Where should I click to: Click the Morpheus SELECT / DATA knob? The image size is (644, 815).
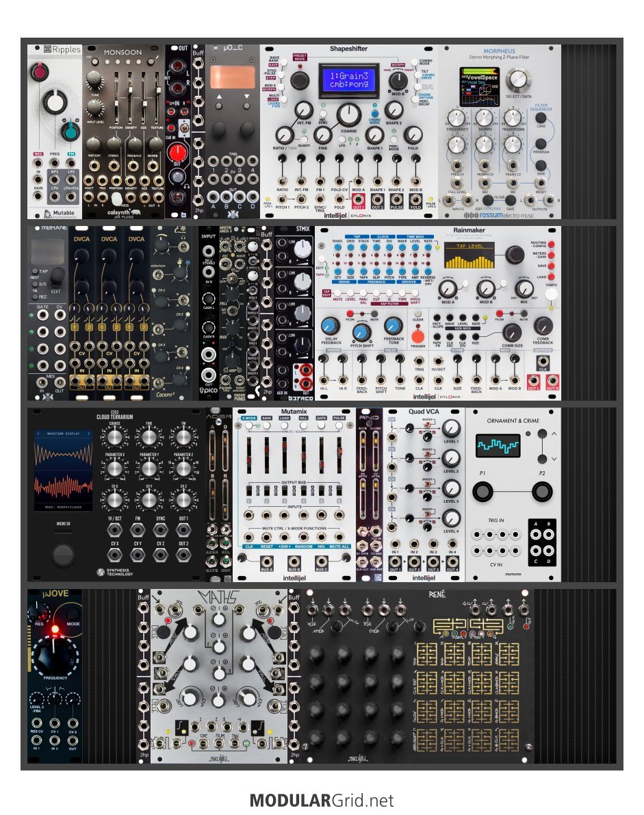[518, 79]
